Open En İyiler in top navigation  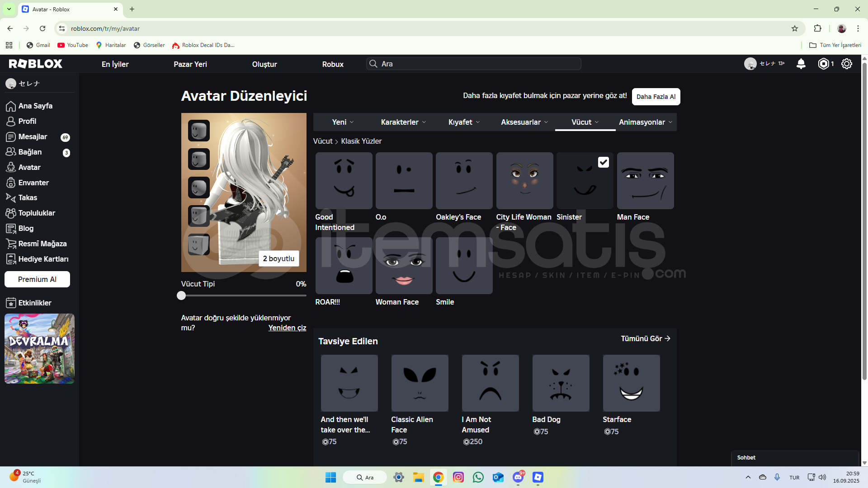coord(115,64)
